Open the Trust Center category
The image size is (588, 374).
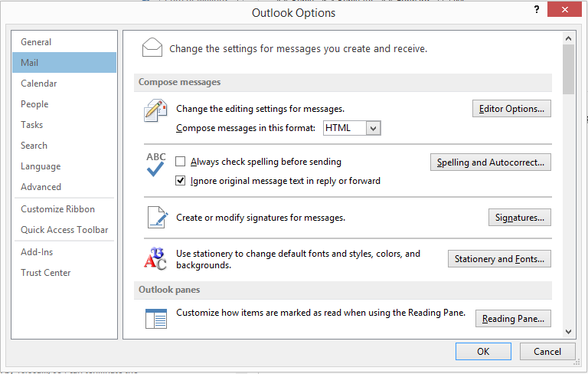click(46, 273)
